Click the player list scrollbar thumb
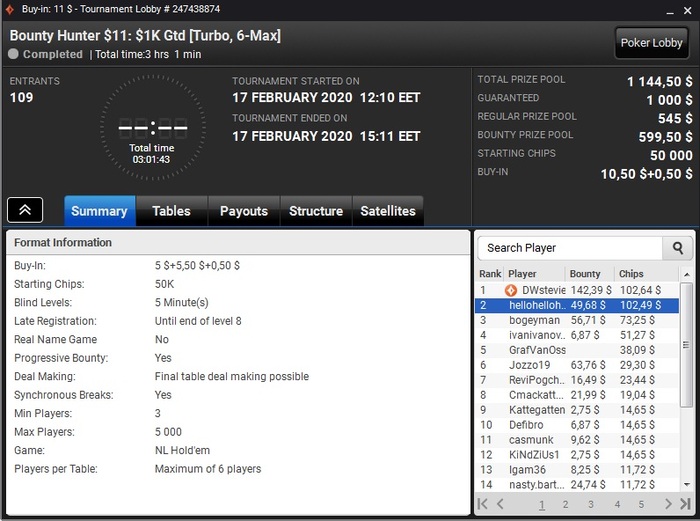 tap(686, 345)
